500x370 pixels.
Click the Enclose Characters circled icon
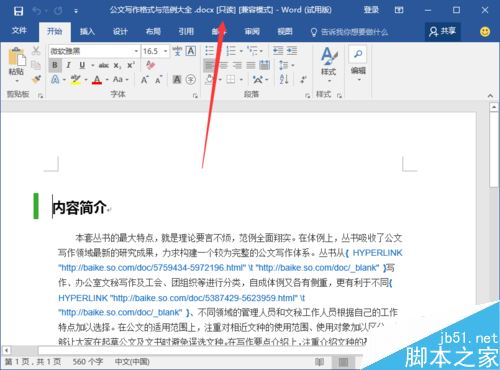click(190, 79)
